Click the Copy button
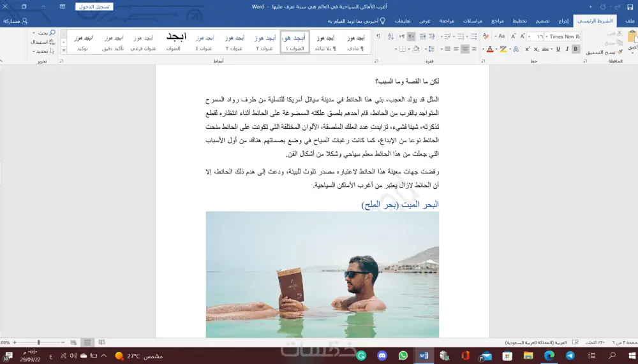Screen dimensions: 638x364 tap(614, 42)
